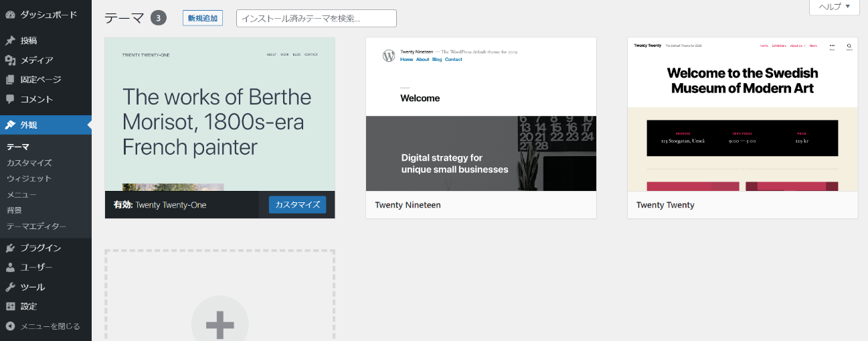
Task: Click the settings icon beside 設定
Action: [x=10, y=306]
